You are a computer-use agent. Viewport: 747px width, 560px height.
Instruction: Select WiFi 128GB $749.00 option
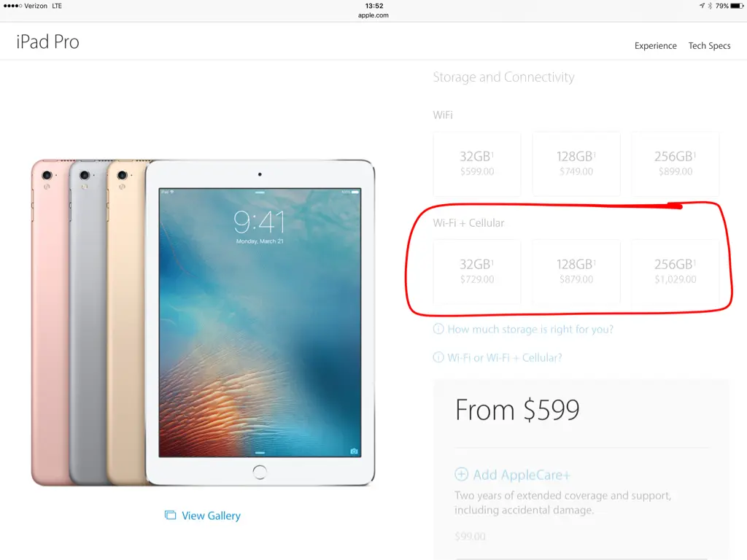pos(576,164)
